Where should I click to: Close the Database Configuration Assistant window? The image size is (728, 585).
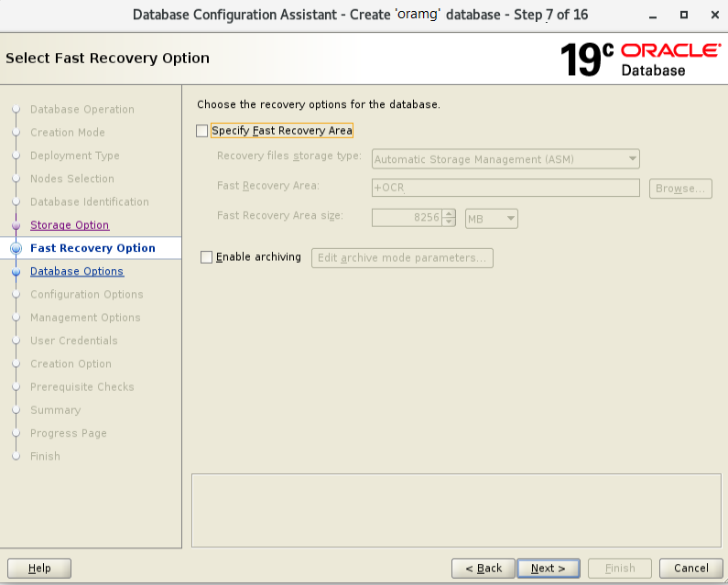[x=715, y=15]
